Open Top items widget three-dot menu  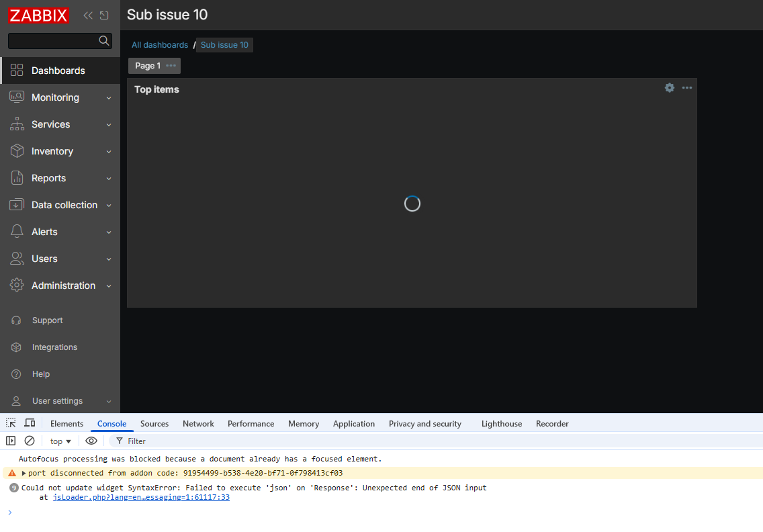686,88
